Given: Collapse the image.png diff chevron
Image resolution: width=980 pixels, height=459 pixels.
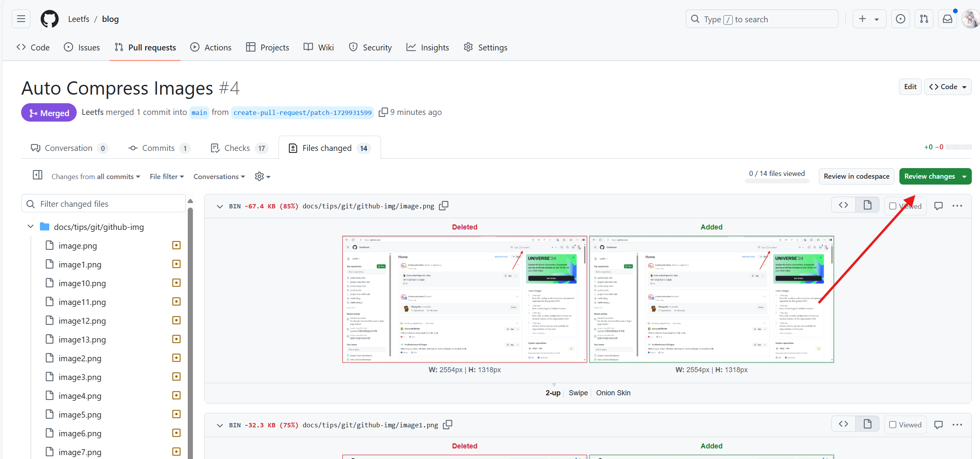Looking at the screenshot, I should coord(219,206).
